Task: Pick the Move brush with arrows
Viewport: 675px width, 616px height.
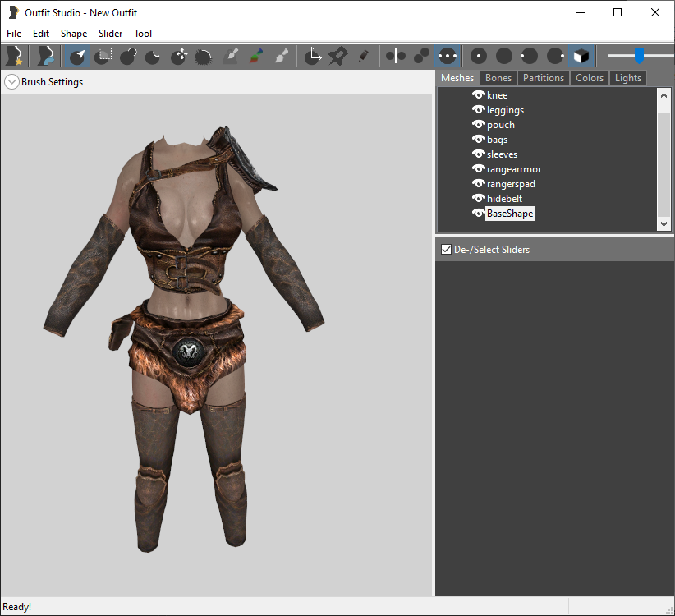Action: 179,56
